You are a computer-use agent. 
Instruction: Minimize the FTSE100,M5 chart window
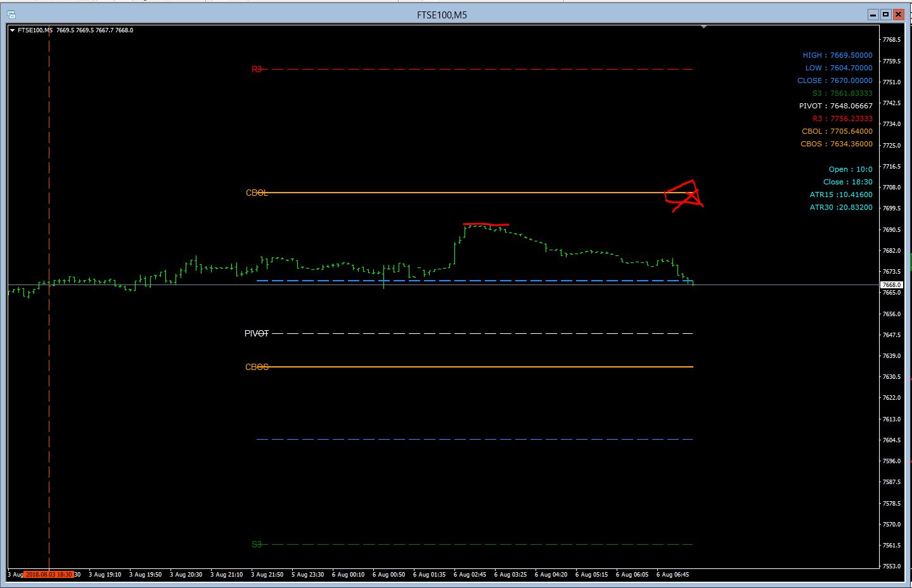[x=873, y=14]
